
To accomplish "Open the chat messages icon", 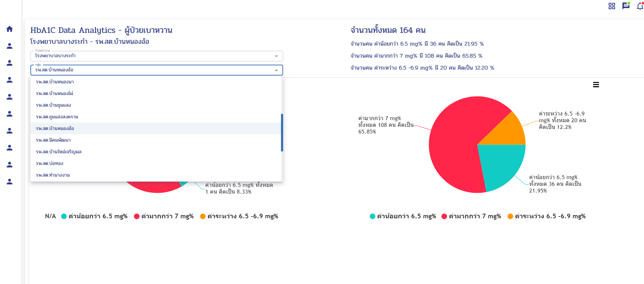I will [x=626, y=6].
